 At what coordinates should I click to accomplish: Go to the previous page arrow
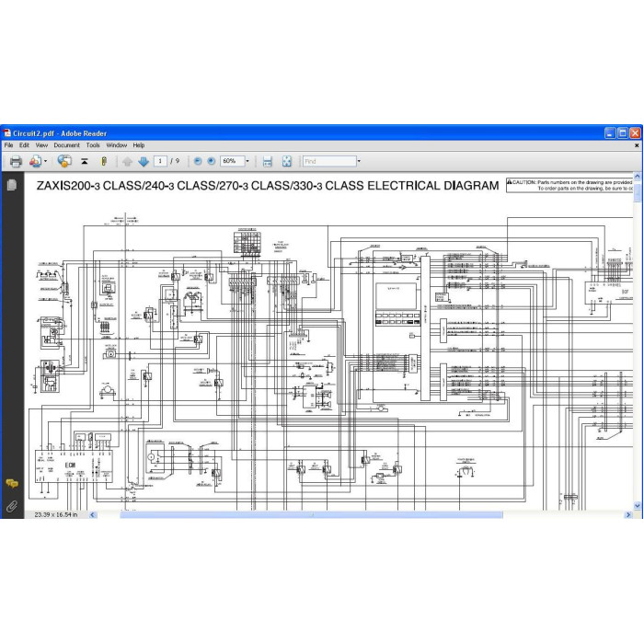tap(127, 161)
